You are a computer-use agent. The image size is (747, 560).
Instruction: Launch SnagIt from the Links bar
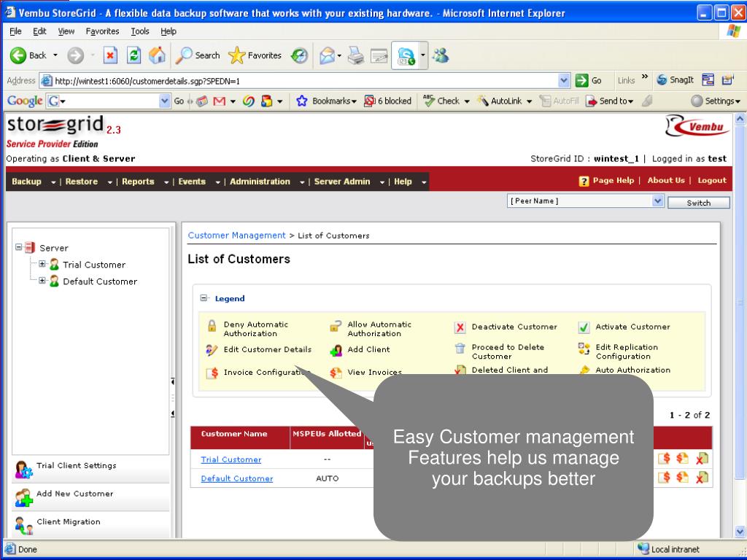[675, 80]
